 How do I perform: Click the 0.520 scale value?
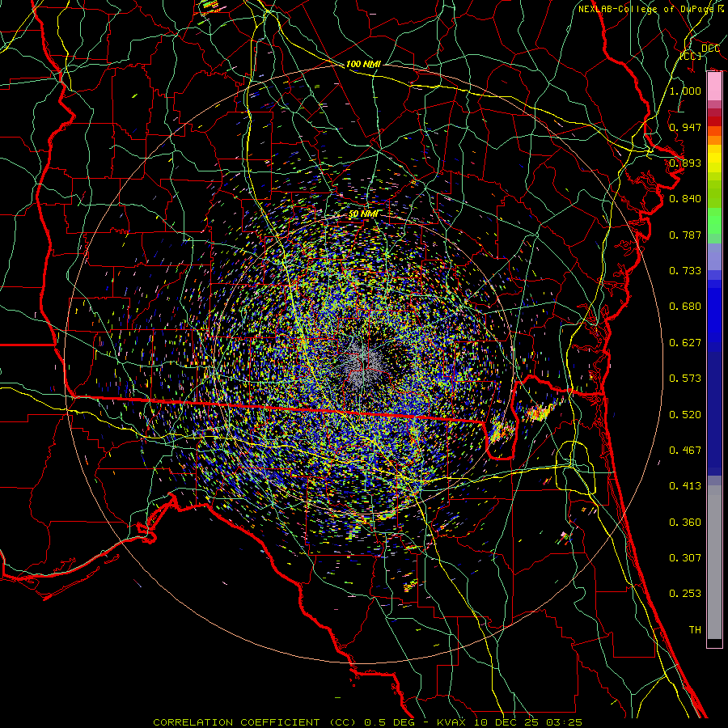click(685, 415)
